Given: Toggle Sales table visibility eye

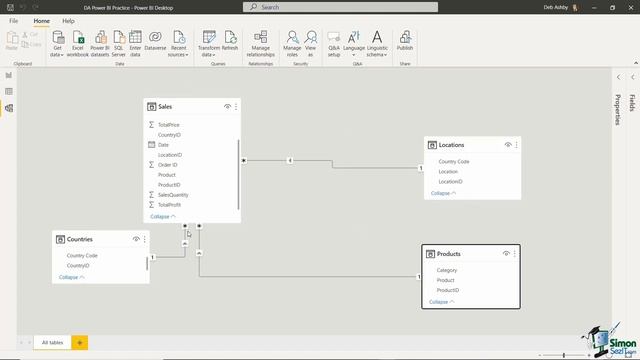Looking at the screenshot, I should pyautogui.click(x=227, y=107).
